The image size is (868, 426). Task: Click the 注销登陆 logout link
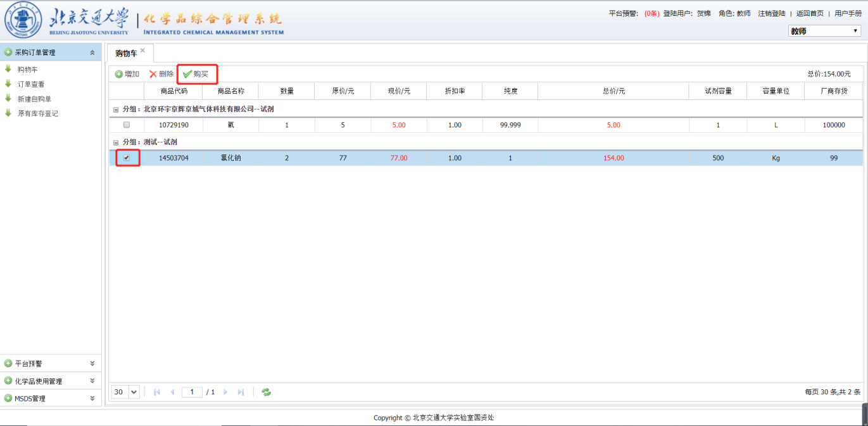point(771,13)
